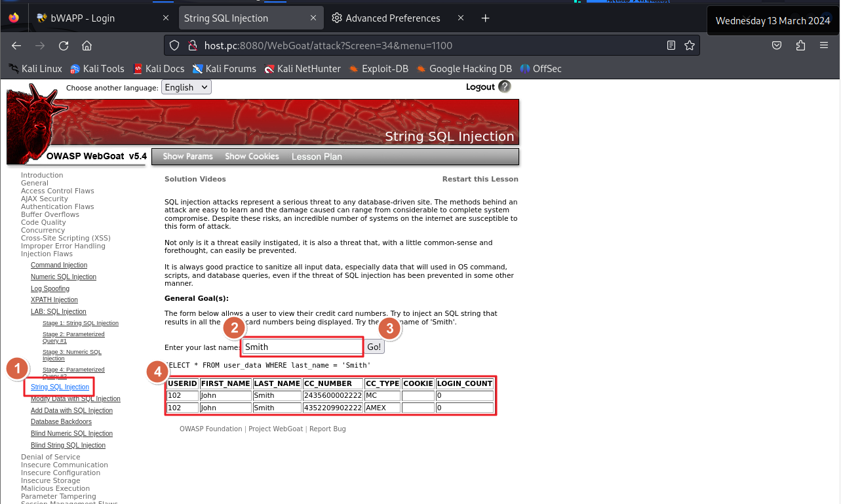Click the address bar URL
This screenshot has width=841, height=504.
coord(328,46)
